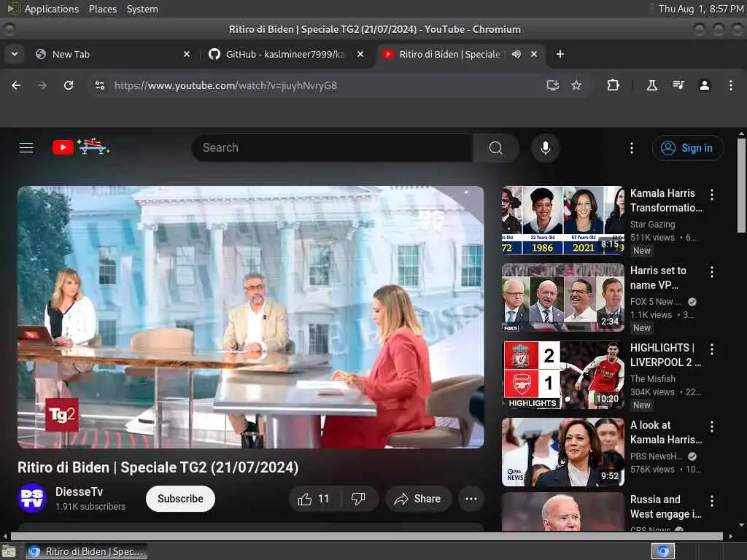Open FOX 5 VP candidates thumbnail

(x=562, y=297)
